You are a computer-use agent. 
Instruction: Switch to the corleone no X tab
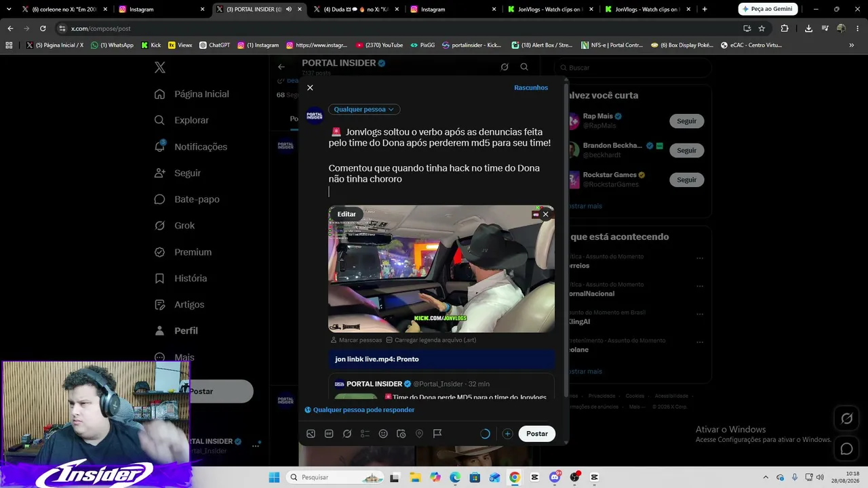coord(65,9)
